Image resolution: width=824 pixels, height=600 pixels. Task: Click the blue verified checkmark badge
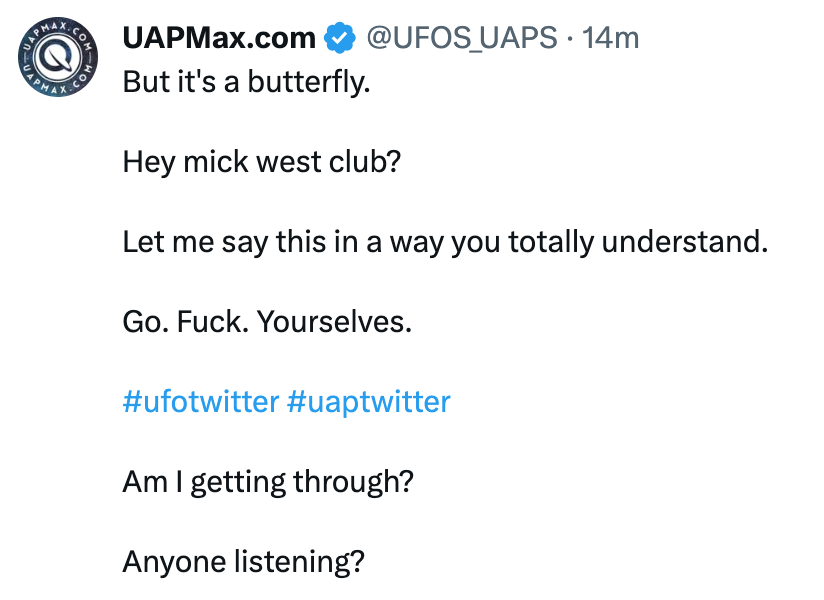[340, 40]
